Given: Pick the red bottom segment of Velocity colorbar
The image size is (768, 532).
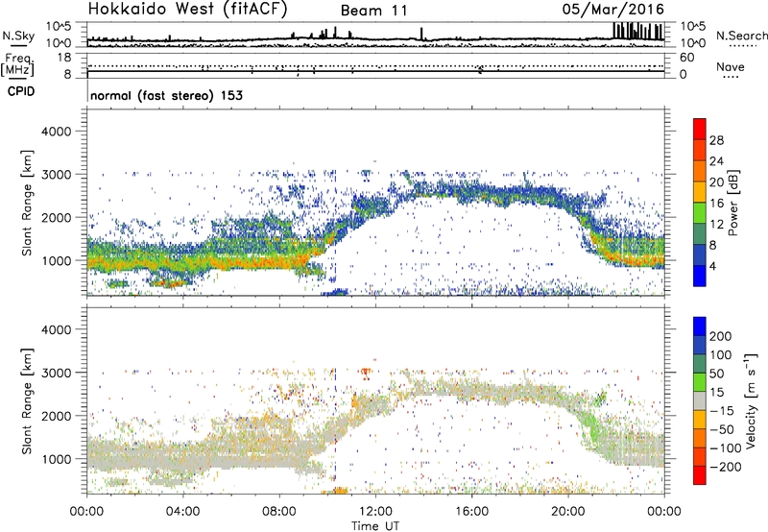Looking at the screenshot, I should pyautogui.click(x=700, y=475).
